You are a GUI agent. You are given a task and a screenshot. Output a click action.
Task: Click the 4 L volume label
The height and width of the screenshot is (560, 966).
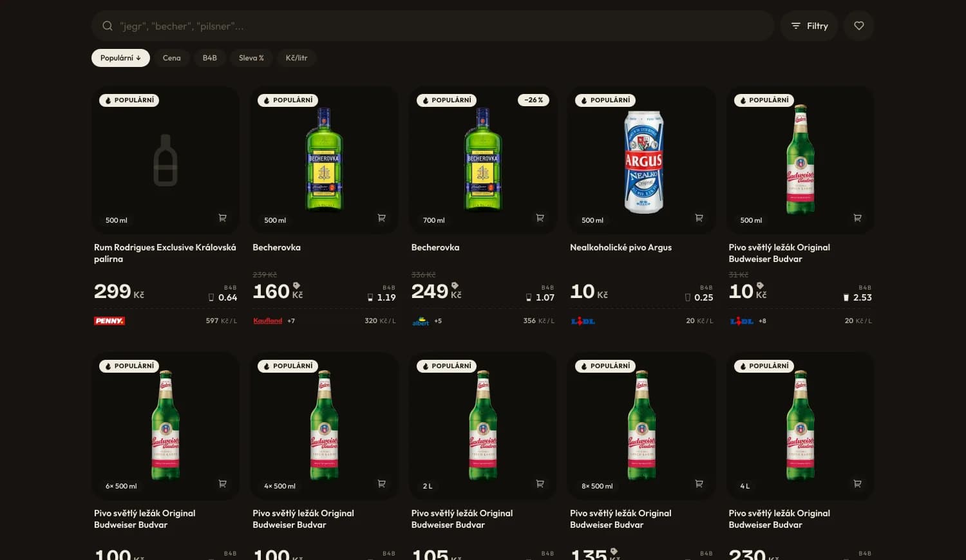(744, 486)
